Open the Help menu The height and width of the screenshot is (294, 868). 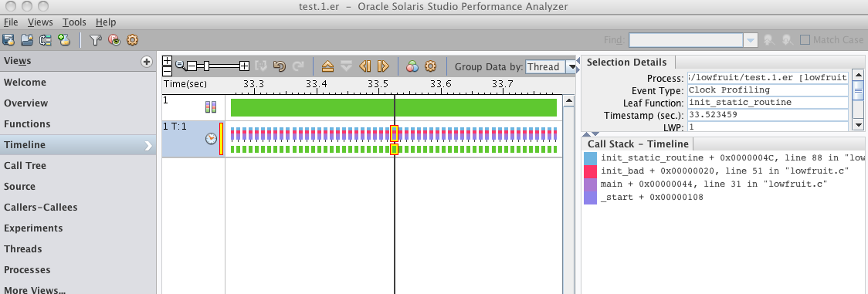click(x=105, y=22)
